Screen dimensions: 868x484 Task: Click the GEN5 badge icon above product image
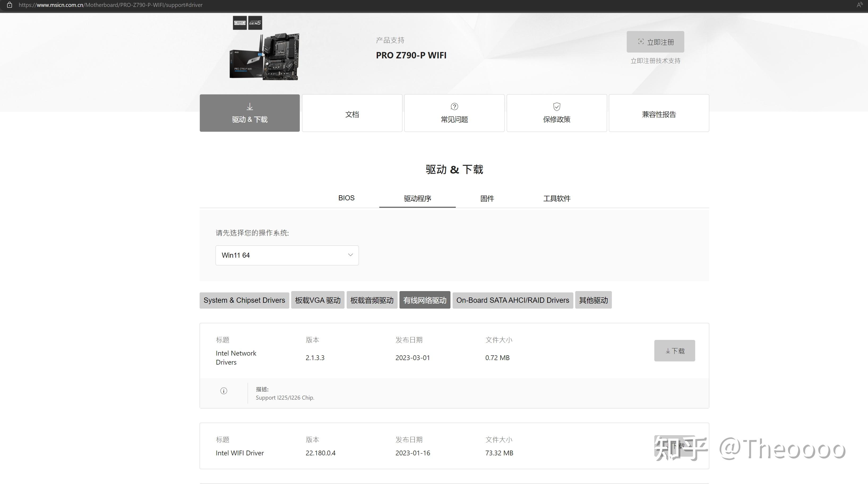[255, 23]
